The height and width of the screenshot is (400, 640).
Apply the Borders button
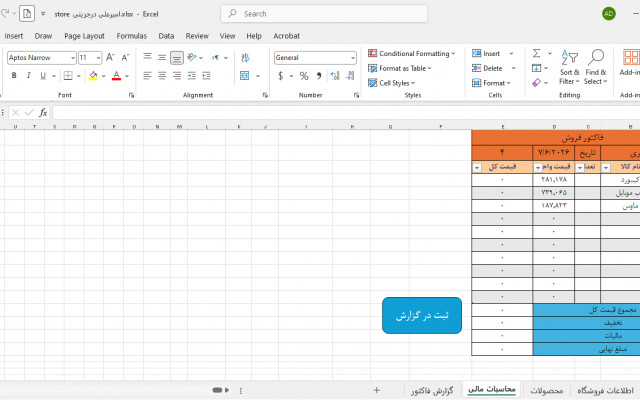click(68, 76)
